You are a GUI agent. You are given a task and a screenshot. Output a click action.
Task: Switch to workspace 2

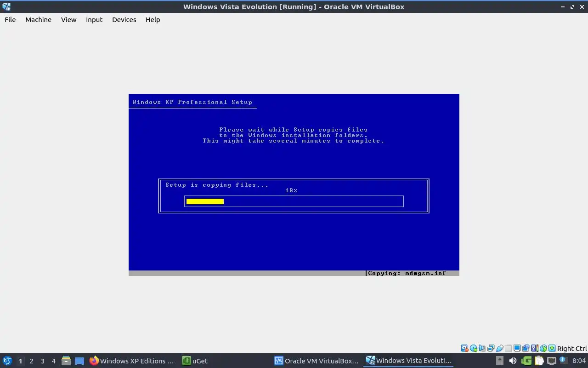coord(31,361)
